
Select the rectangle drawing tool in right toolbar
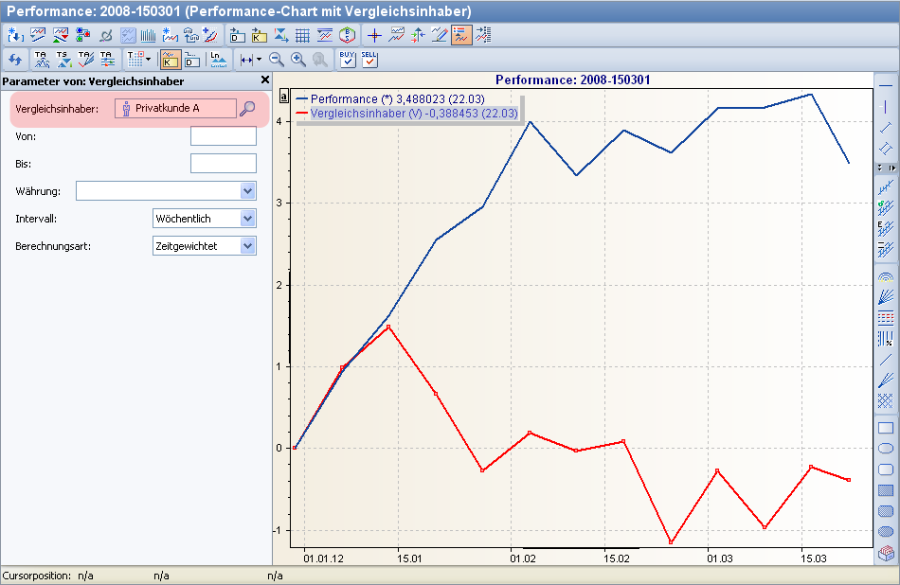[885, 428]
